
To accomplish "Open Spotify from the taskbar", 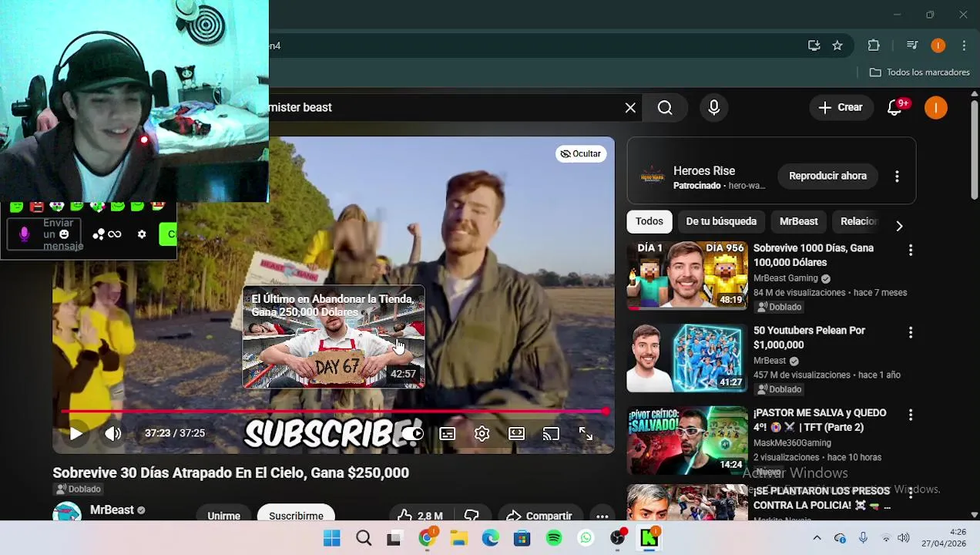I will click(554, 538).
